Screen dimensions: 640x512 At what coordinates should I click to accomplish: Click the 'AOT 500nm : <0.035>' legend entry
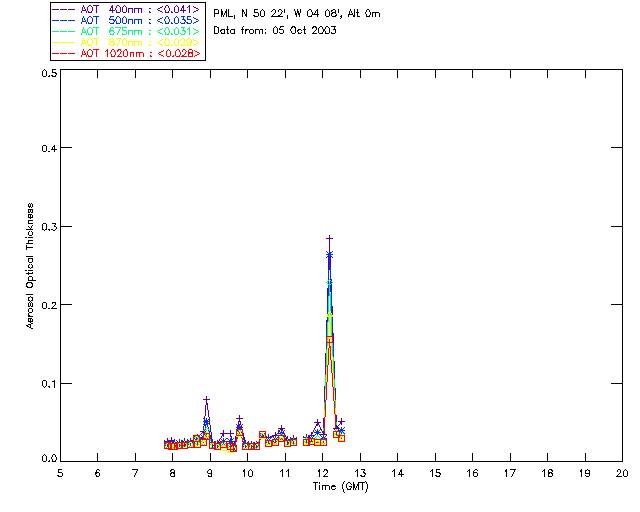(x=126, y=20)
